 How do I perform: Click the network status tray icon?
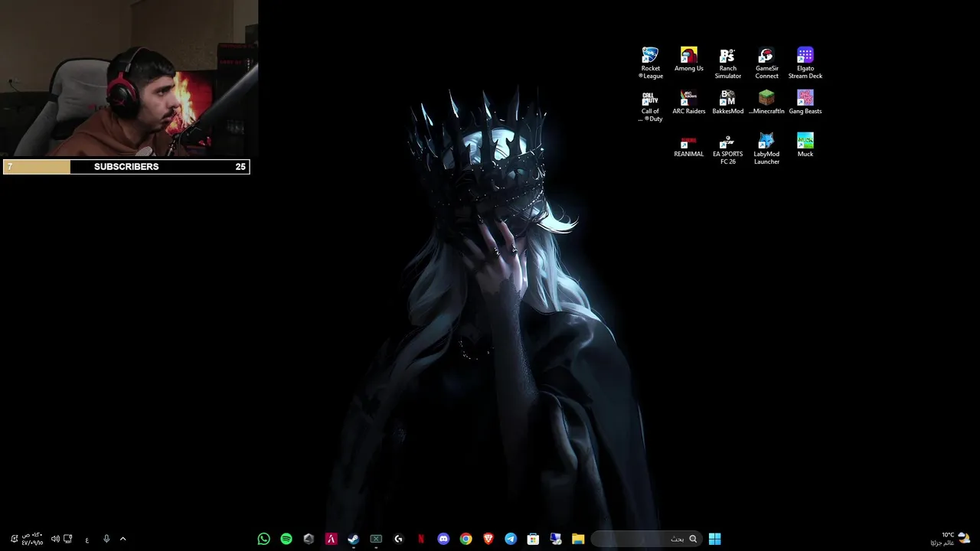click(x=68, y=539)
